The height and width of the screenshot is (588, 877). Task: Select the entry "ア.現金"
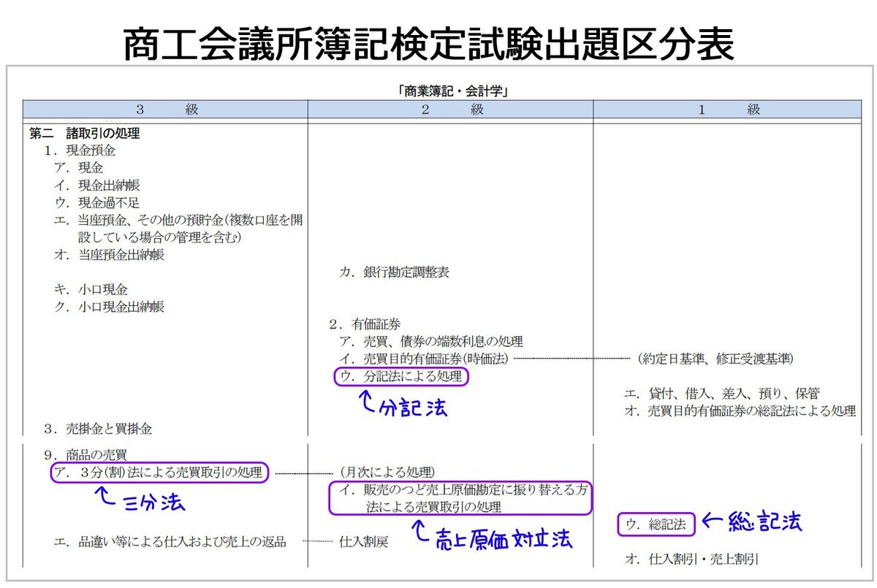79,167
